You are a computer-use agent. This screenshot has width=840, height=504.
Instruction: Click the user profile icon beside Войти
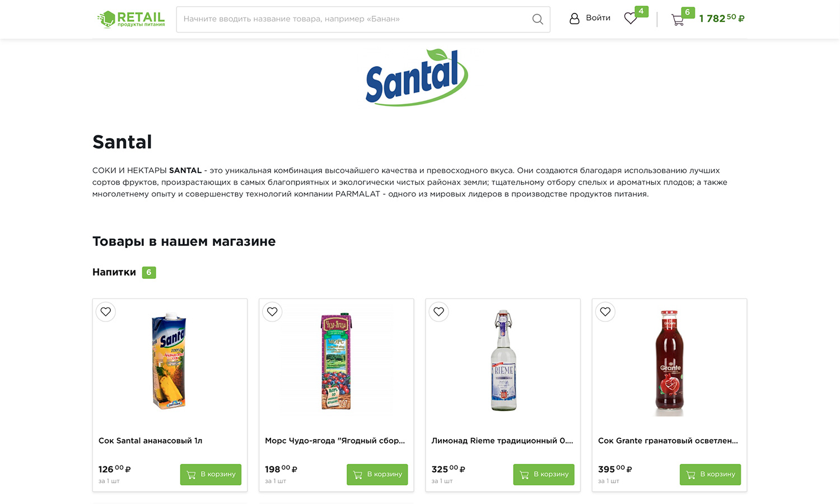[x=575, y=18]
